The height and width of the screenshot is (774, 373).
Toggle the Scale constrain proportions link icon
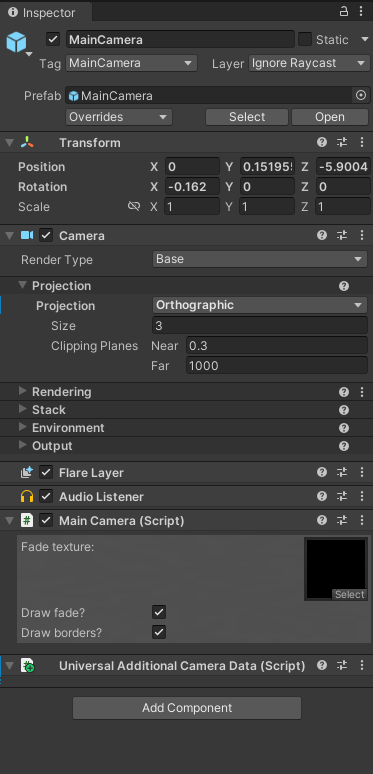point(134,206)
